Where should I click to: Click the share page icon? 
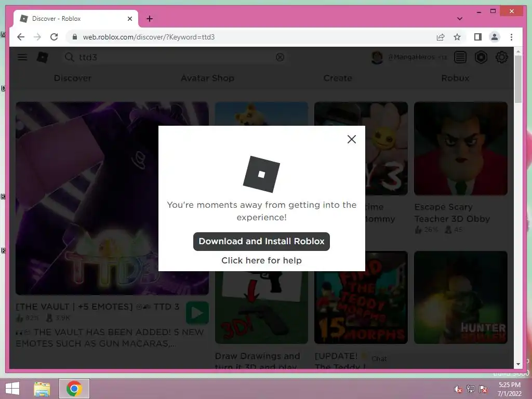tap(441, 37)
